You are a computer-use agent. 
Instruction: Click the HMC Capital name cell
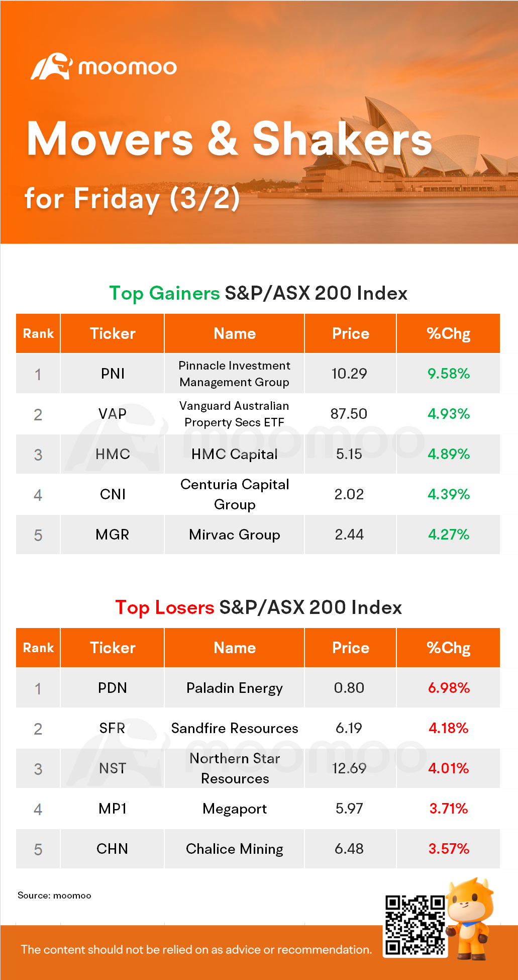[234, 454]
